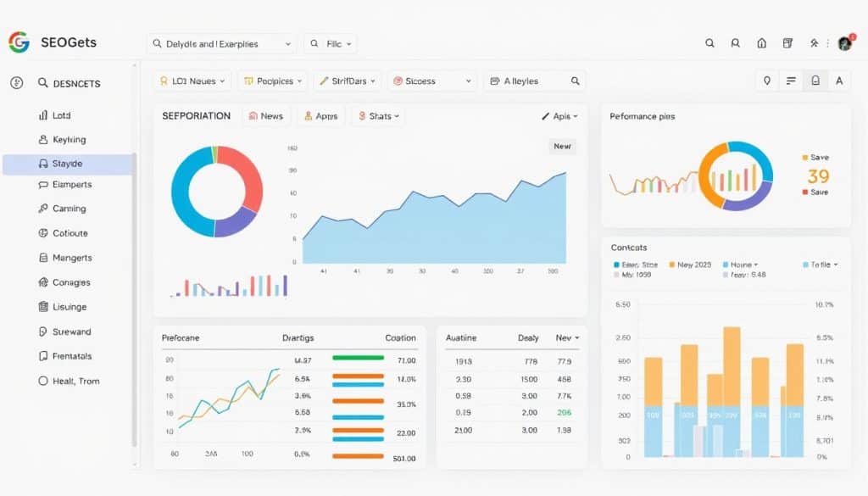Switch to the News tab
The height and width of the screenshot is (496, 868).
tap(265, 115)
